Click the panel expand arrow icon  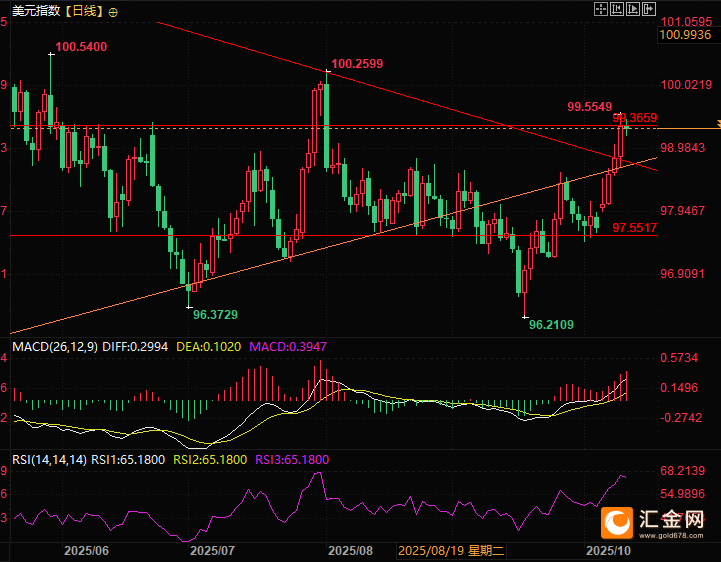[649, 9]
